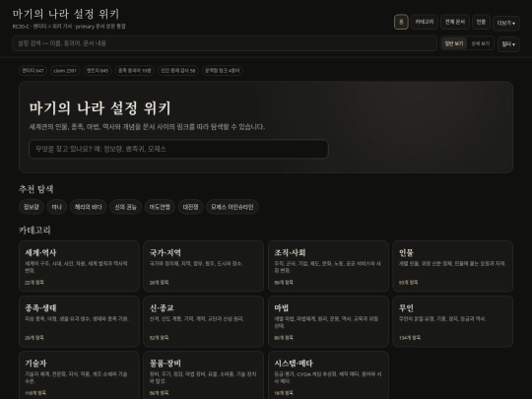Select the 신의 권능 recommended tag
Viewport: 532px width, 399px height.
click(x=125, y=207)
